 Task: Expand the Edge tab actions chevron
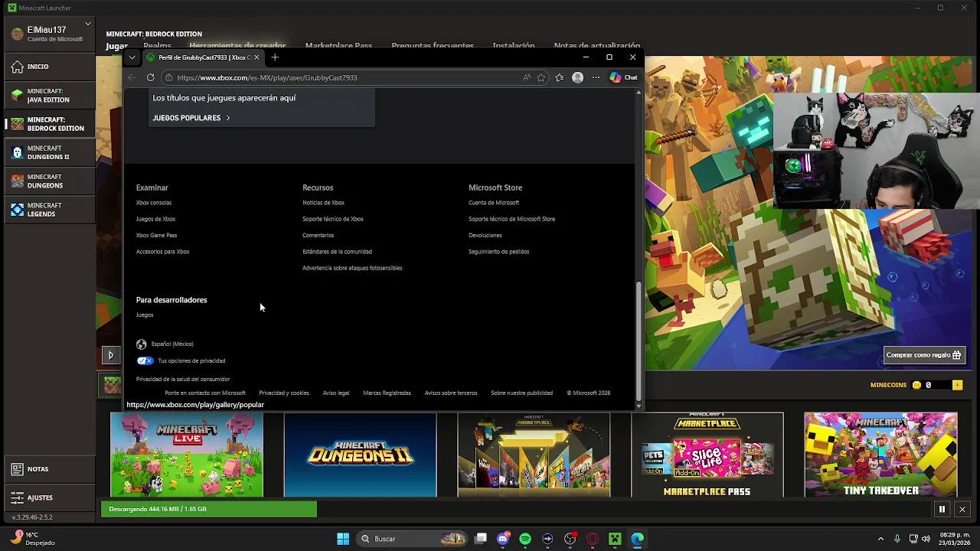point(132,57)
